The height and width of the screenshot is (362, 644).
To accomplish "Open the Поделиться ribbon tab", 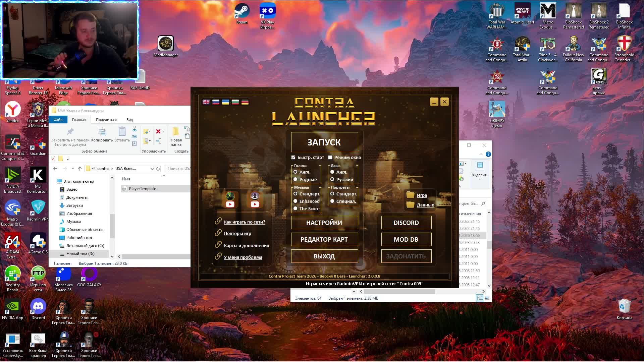I will tap(106, 119).
